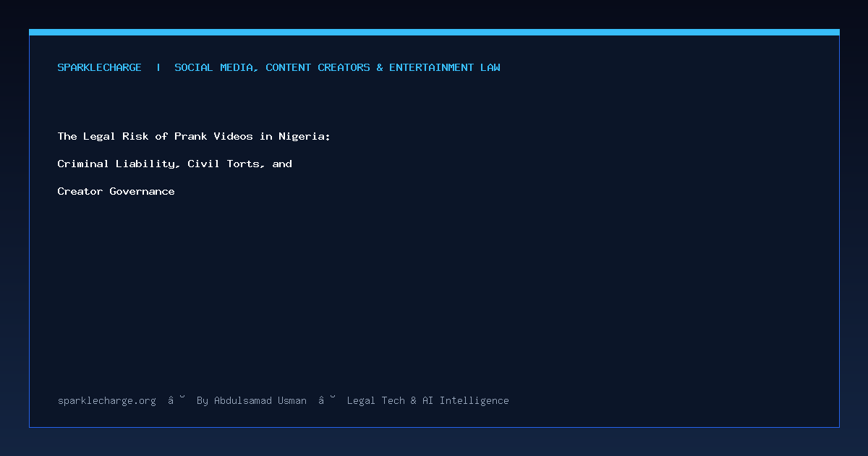Viewport: 868px width, 456px height.
Task: Open the sparklecharge.org link
Action: (x=107, y=400)
